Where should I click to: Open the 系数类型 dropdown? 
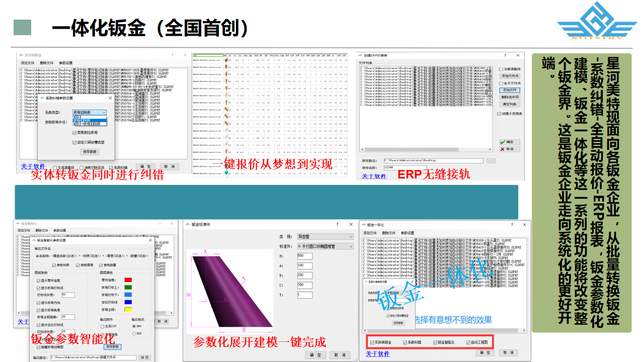90,113
